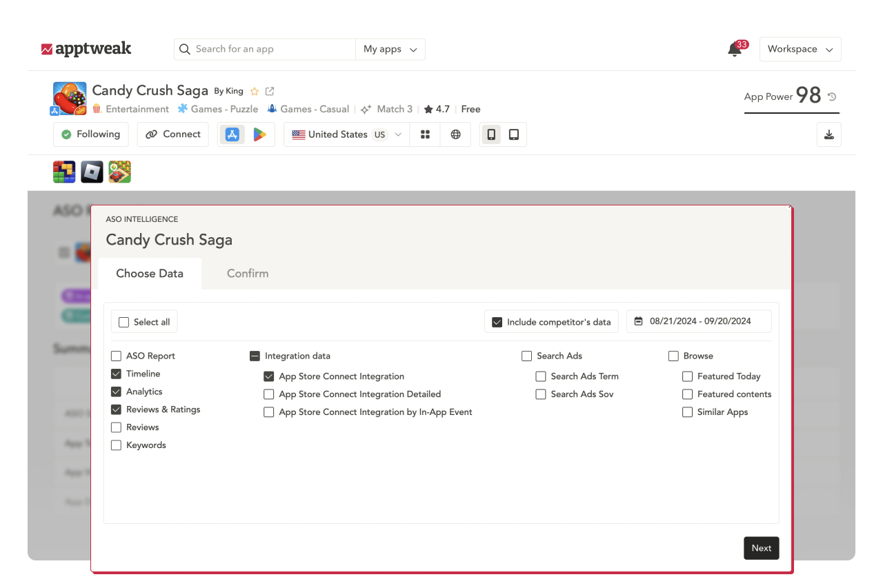Switch to iPad device view

coord(514,134)
